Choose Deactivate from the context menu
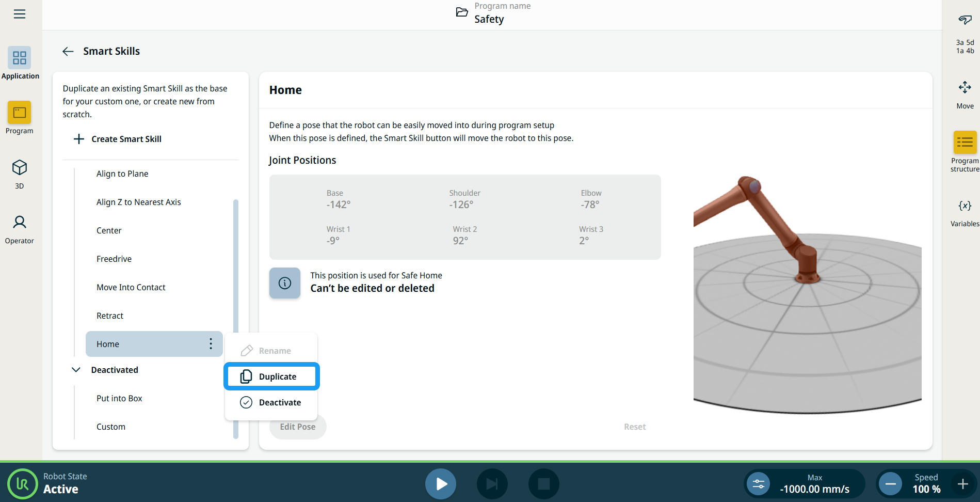The width and height of the screenshot is (980, 502). (271, 402)
